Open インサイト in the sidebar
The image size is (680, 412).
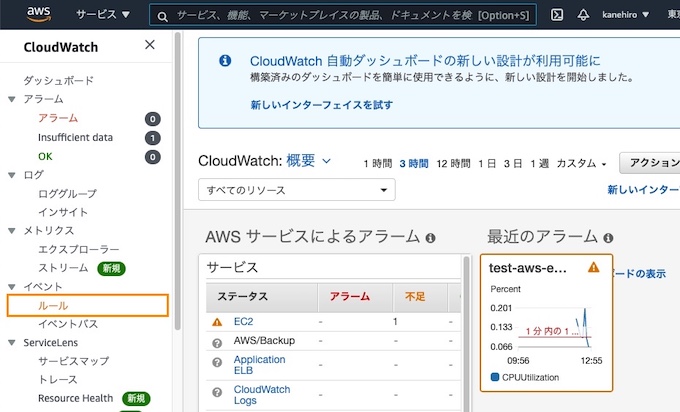coord(63,212)
